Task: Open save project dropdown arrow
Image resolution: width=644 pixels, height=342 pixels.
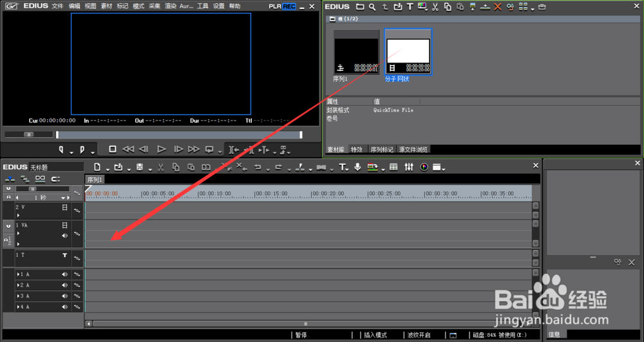Action: 150,169
